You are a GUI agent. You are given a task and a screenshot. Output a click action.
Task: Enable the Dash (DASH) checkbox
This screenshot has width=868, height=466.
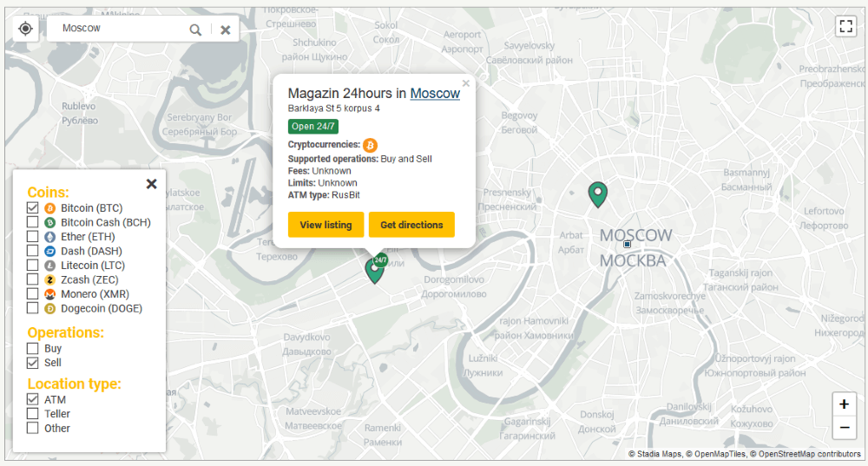(x=33, y=252)
